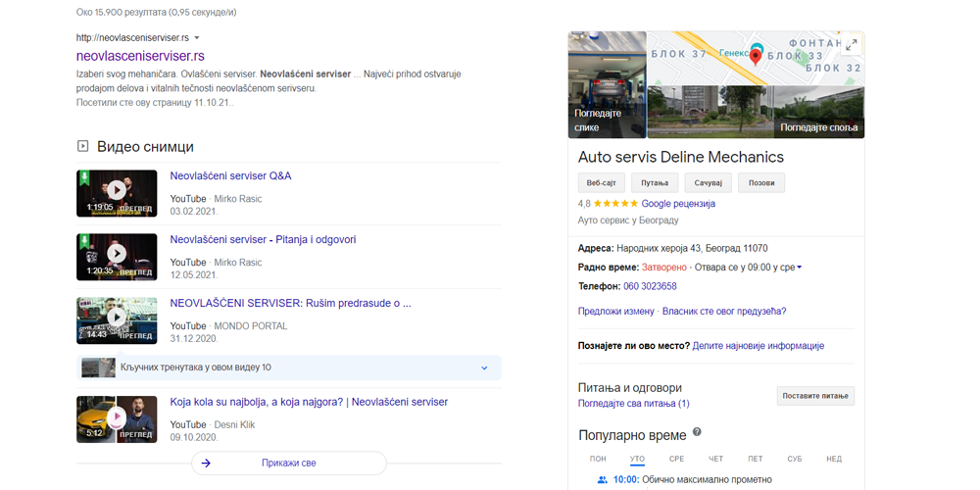Play the MONDO PORTAL video thumbnail
This screenshot has height=490, width=980.
click(x=117, y=320)
